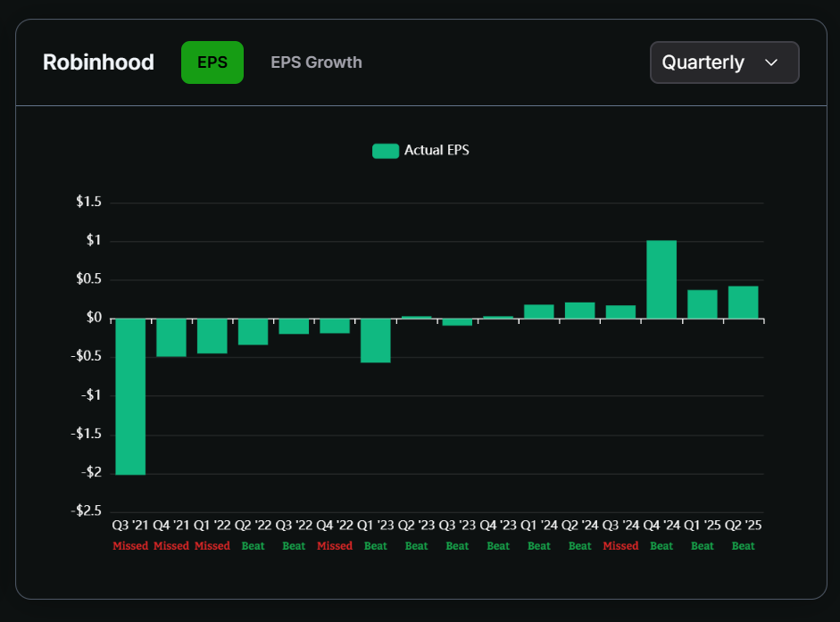Click the -$2.5 y-axis label
The width and height of the screenshot is (840, 622).
tap(86, 510)
